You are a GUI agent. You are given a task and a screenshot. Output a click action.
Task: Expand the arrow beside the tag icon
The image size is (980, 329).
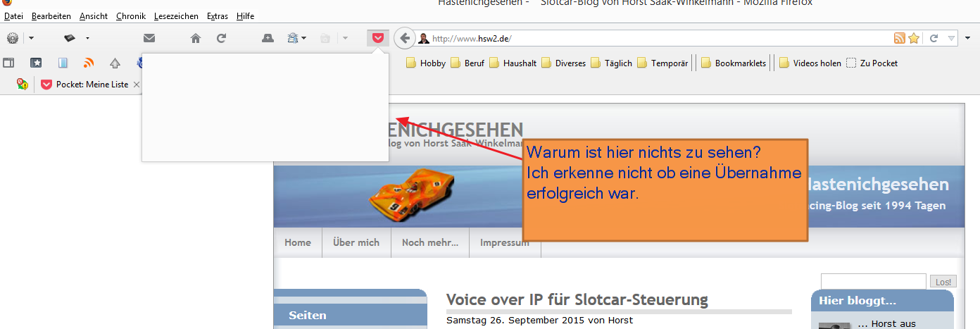88,38
